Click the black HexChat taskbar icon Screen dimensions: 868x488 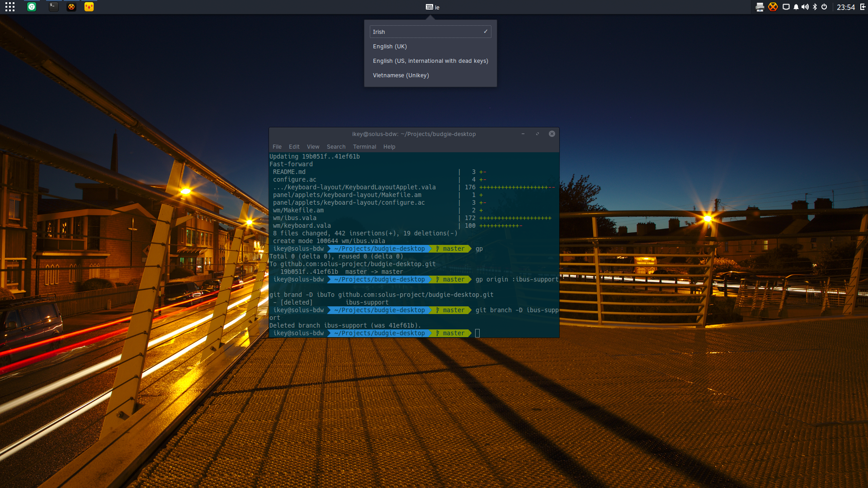tap(71, 7)
